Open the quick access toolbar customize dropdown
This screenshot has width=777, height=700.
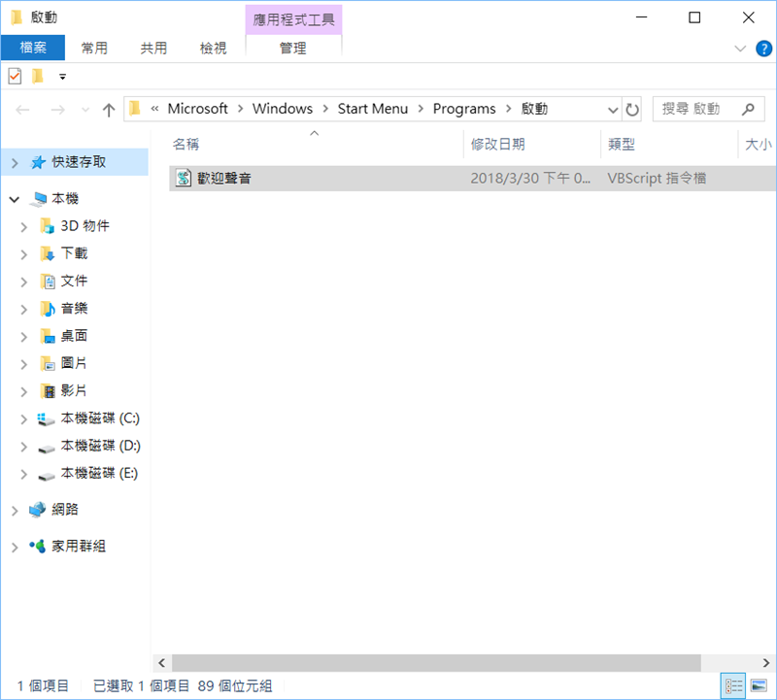click(x=63, y=77)
